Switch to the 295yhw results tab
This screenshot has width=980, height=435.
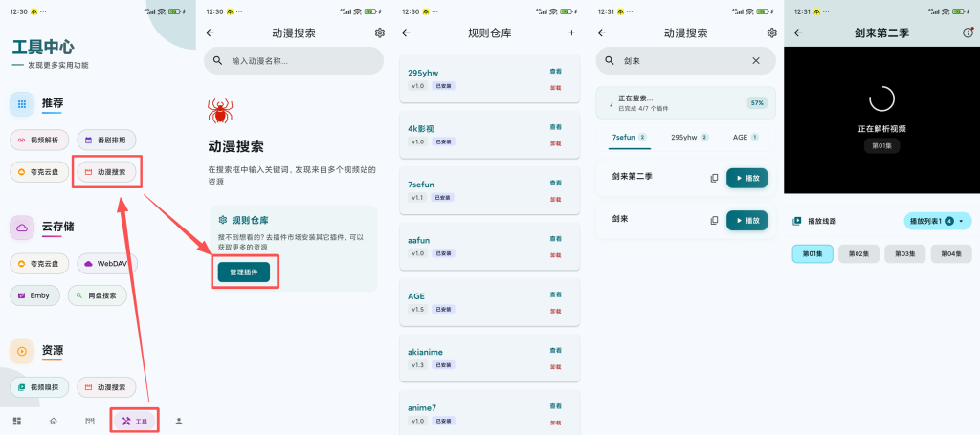689,138
